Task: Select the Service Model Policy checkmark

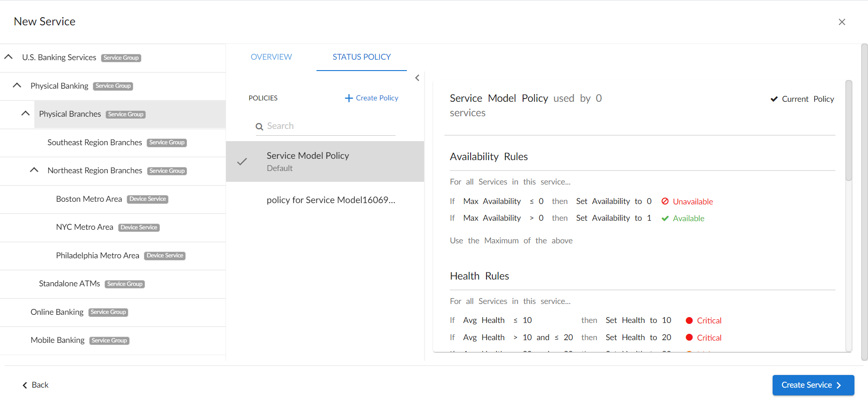Action: point(242,161)
